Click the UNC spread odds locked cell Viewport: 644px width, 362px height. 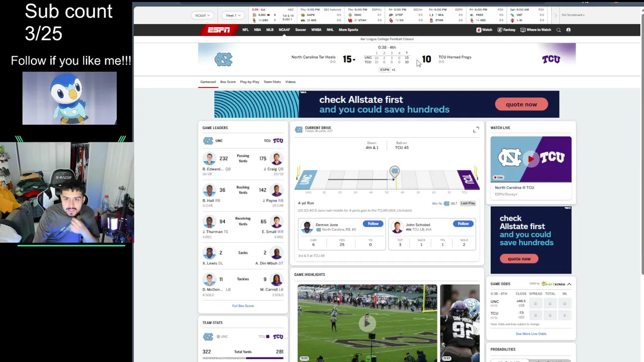coord(535,303)
